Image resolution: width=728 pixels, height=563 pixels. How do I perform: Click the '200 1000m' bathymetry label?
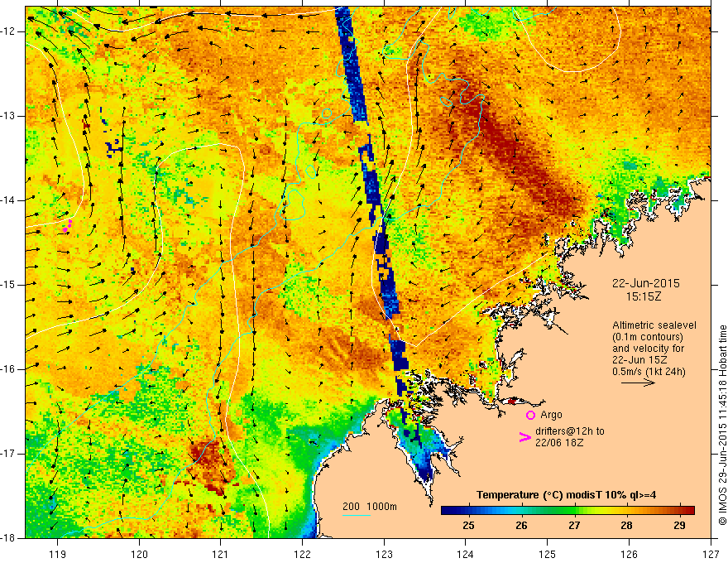pyautogui.click(x=370, y=507)
